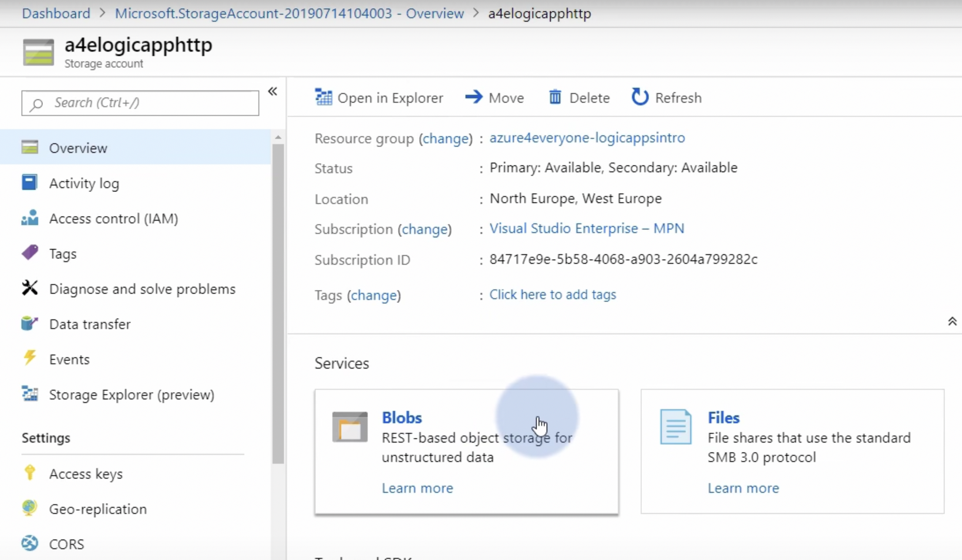Image resolution: width=962 pixels, height=560 pixels.
Task: Open the Overview menu item
Action: point(136,147)
